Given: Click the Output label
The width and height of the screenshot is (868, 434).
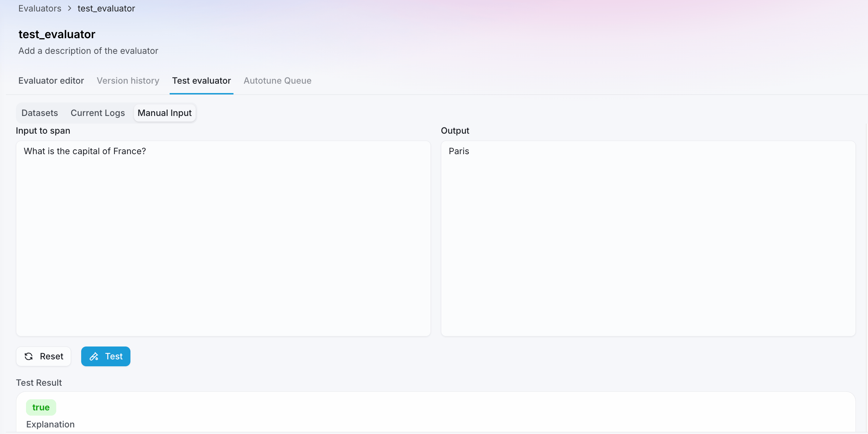Looking at the screenshot, I should pos(455,131).
